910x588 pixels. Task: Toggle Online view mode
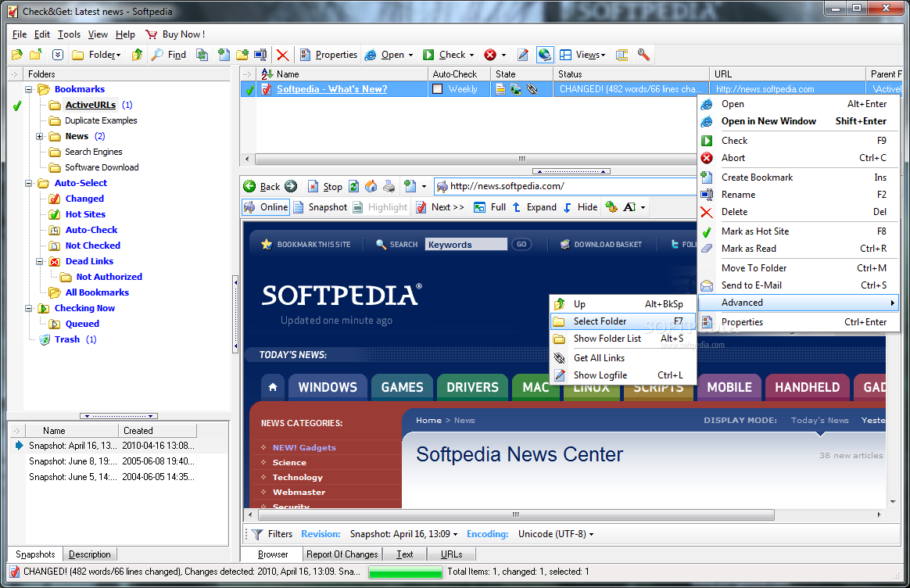click(266, 207)
